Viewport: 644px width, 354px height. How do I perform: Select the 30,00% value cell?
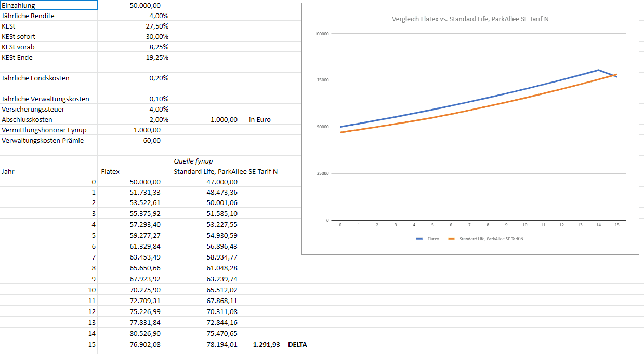pyautogui.click(x=134, y=36)
